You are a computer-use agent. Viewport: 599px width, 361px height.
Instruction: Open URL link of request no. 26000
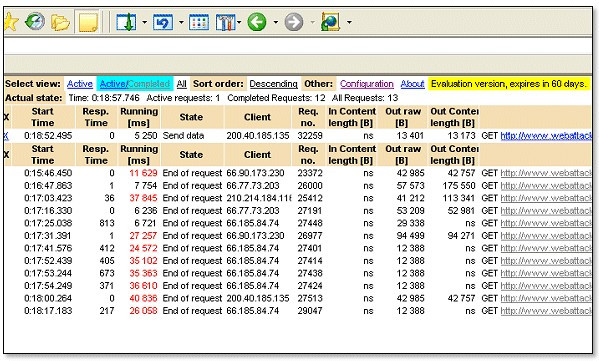[x=546, y=186]
